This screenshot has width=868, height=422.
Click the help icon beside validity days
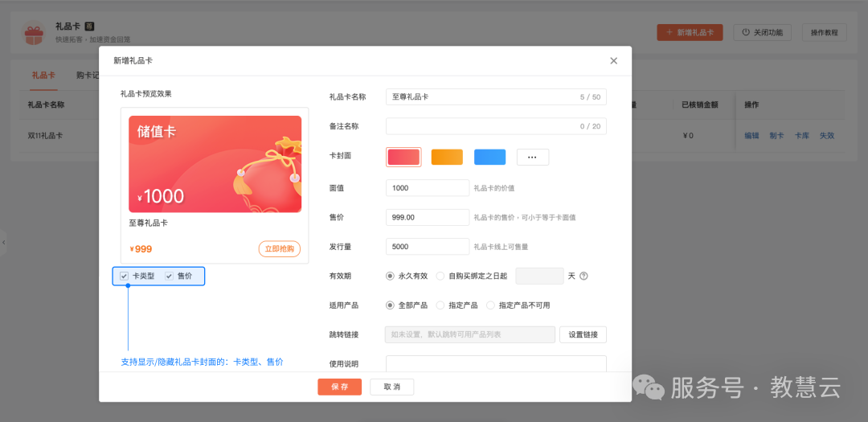click(x=583, y=276)
